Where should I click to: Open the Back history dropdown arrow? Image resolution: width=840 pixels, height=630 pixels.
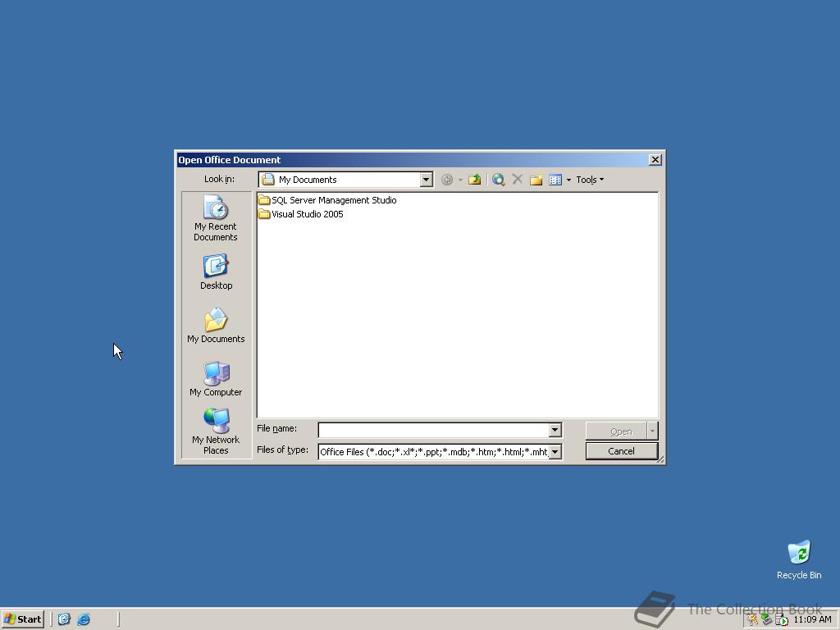pyautogui.click(x=460, y=180)
